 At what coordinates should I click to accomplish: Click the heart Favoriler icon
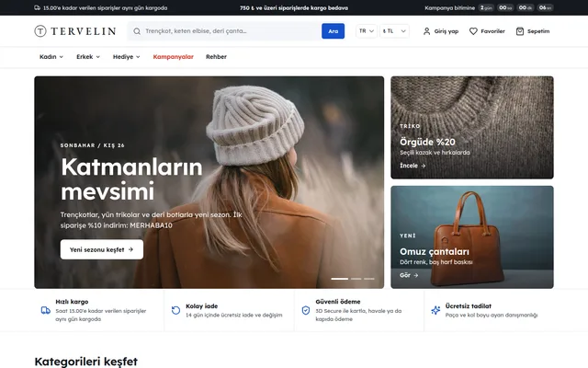point(473,31)
